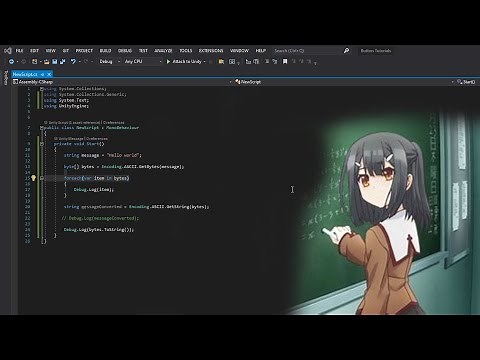480x360 pixels.
Task: Open the EXTENSIONS menu
Action: 211,51
